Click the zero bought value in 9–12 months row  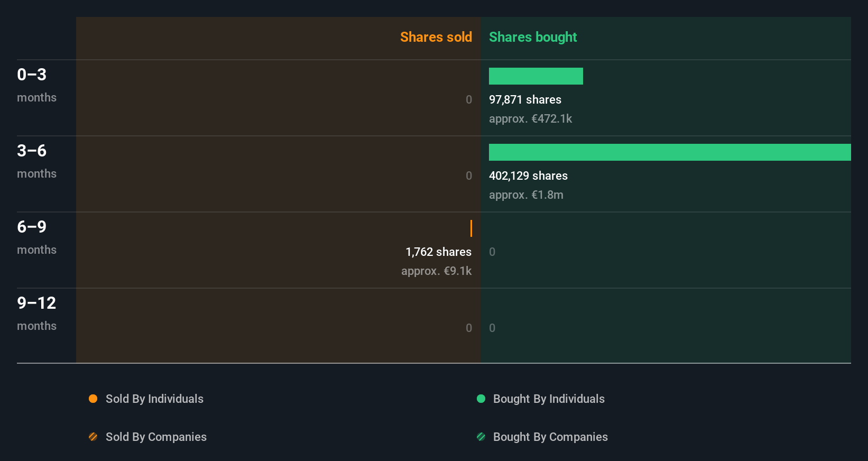[x=492, y=328]
